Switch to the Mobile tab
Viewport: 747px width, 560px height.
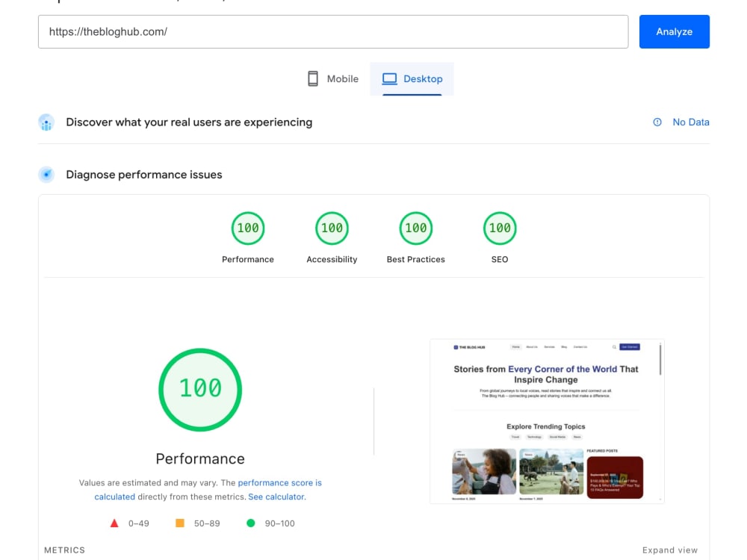(x=333, y=78)
